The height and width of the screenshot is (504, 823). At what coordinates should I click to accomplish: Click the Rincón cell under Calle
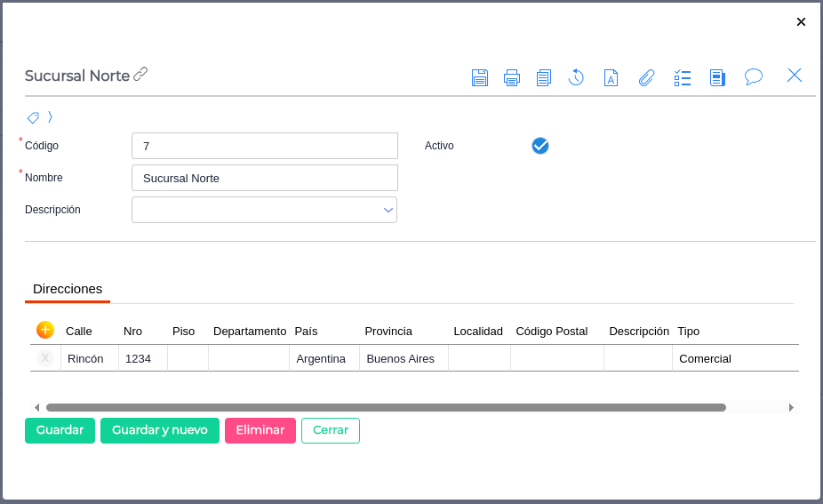[x=90, y=358]
